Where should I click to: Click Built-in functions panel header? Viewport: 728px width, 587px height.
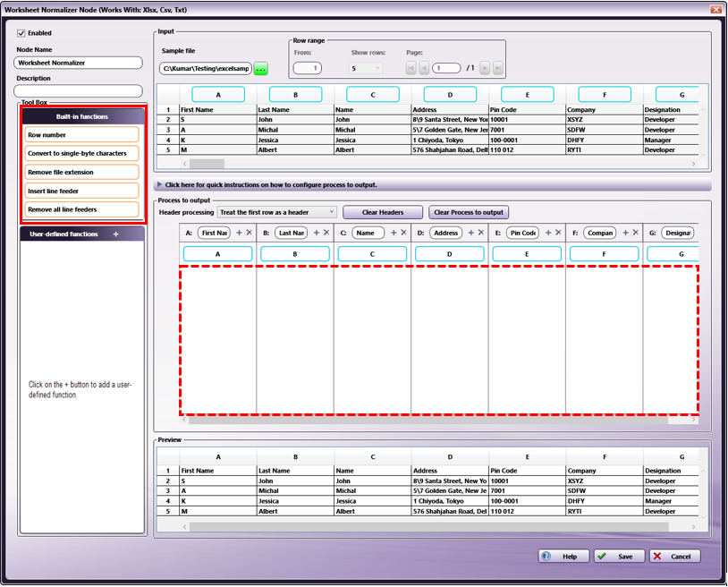tap(82, 116)
